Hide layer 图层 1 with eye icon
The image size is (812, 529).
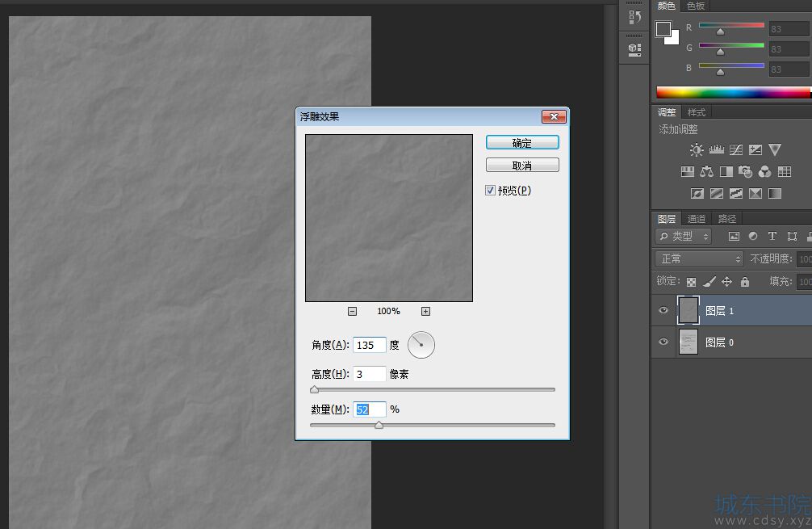coord(663,310)
